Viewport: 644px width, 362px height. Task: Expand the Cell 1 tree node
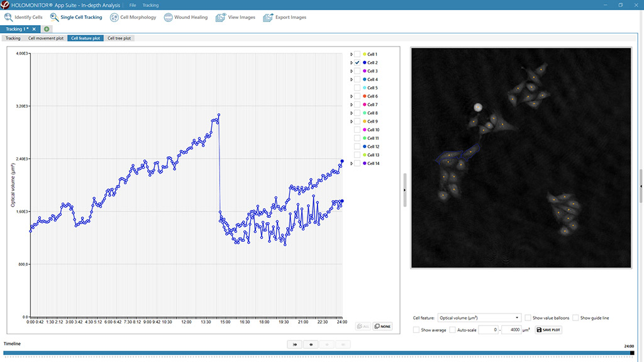click(352, 54)
